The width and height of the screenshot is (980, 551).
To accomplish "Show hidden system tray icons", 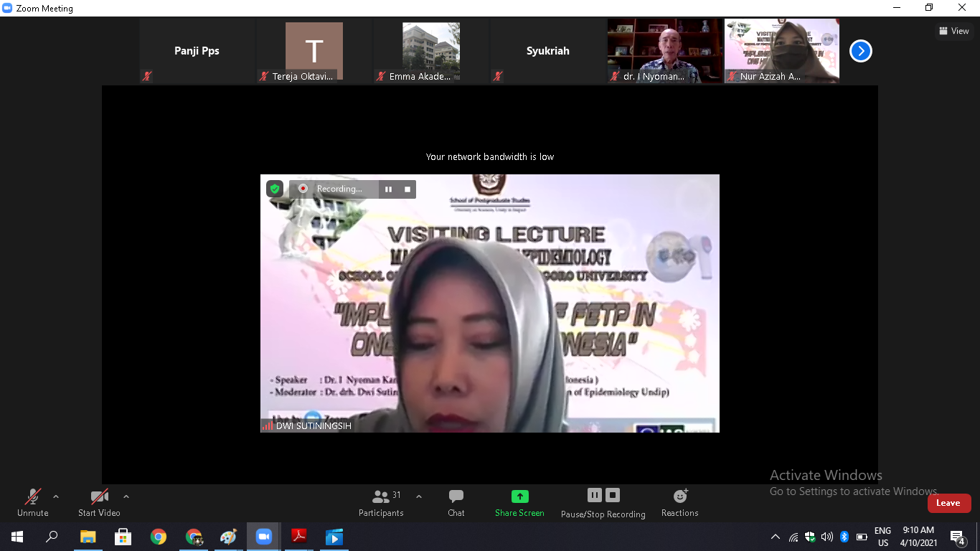I will coord(776,537).
